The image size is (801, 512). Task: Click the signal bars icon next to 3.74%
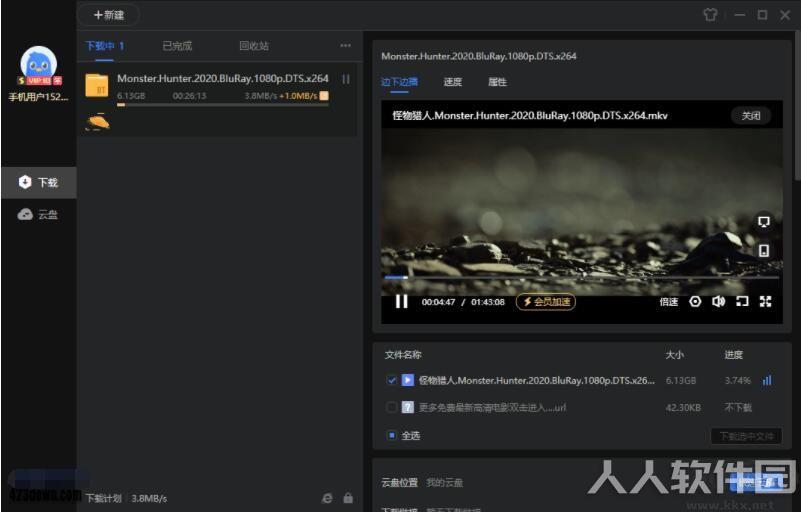767,380
